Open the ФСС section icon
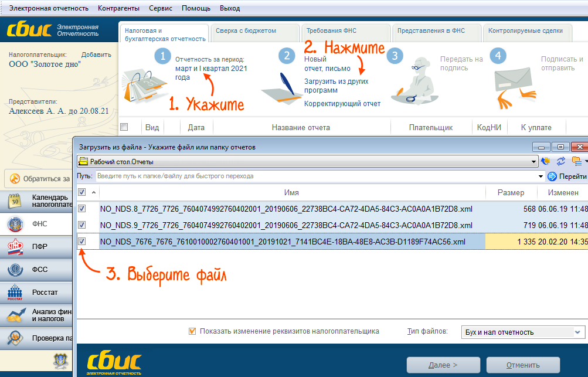The width and height of the screenshot is (588, 377). click(15, 269)
